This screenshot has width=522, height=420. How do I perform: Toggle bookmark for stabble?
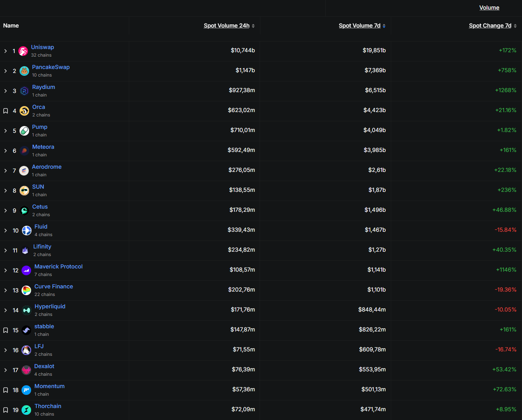coord(6,330)
